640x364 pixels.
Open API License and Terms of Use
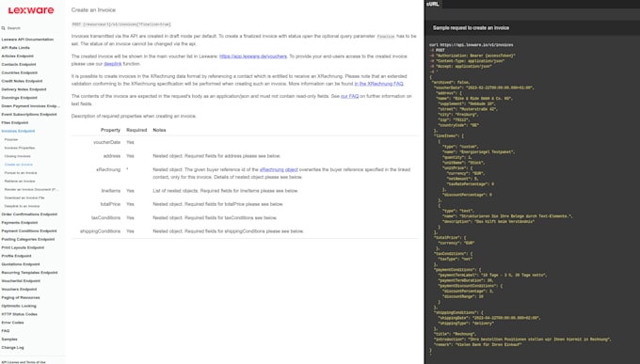(24, 362)
